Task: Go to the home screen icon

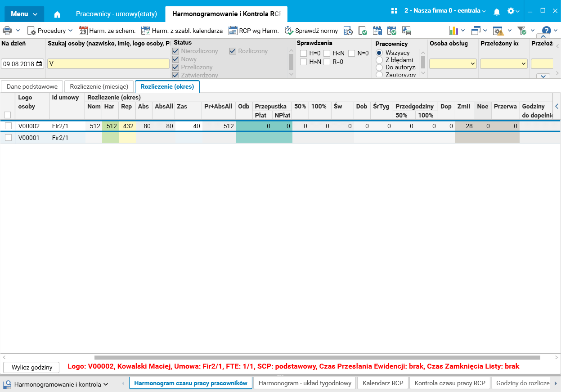Action: tap(57, 14)
